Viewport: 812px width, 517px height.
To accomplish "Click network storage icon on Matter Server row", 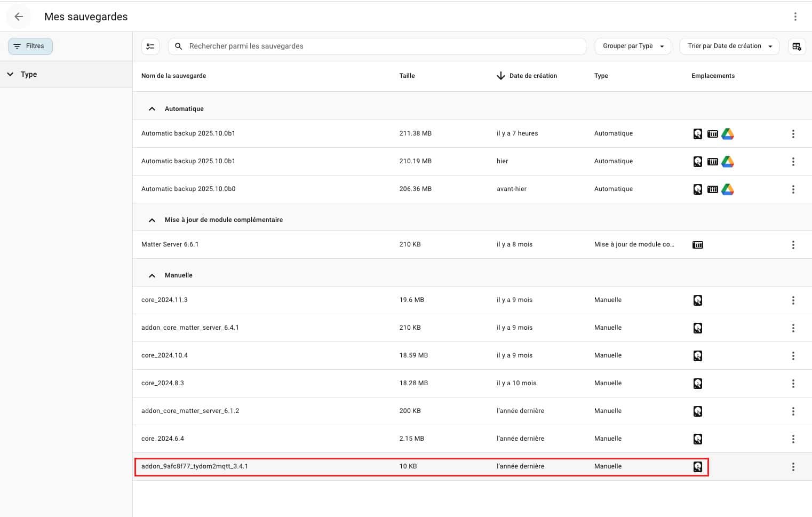I will (697, 245).
